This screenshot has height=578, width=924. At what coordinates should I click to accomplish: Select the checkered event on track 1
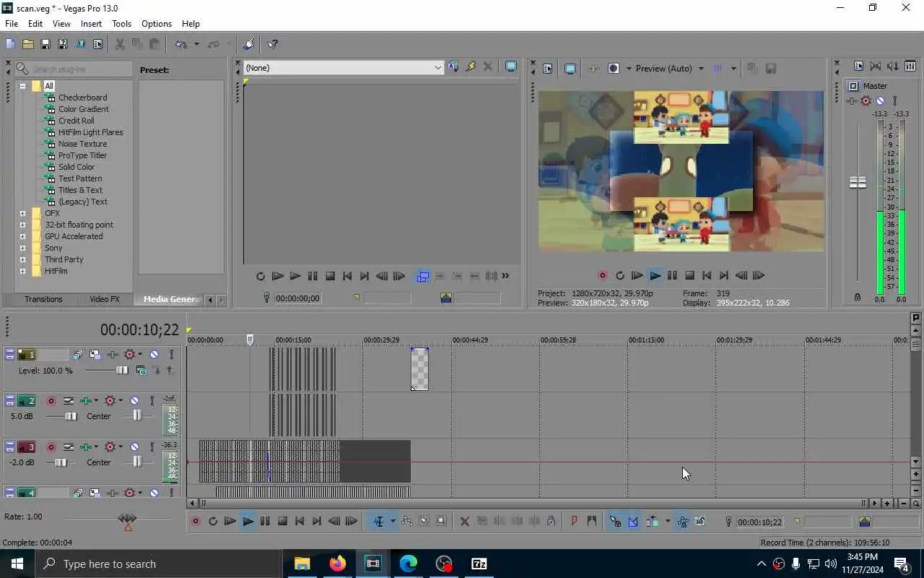click(x=419, y=369)
